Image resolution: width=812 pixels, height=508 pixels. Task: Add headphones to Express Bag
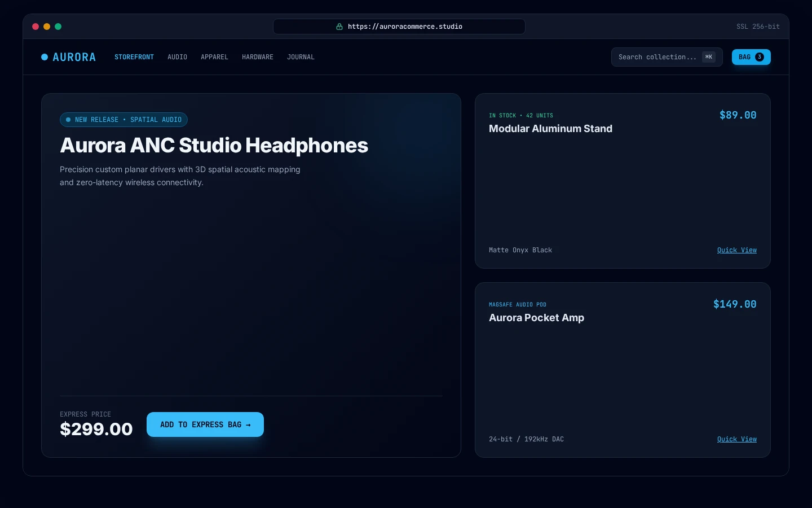pos(205,424)
